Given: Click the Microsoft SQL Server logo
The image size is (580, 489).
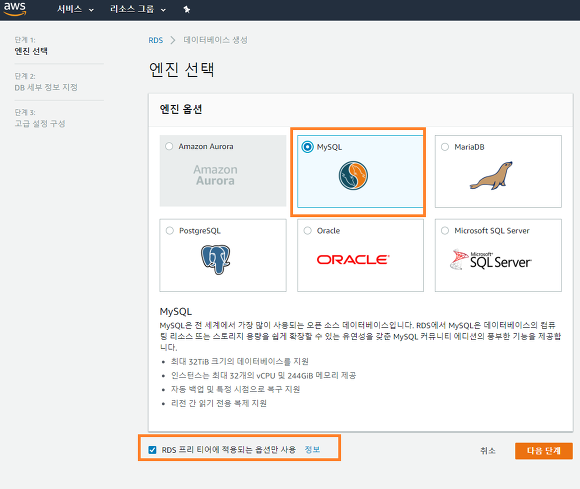Looking at the screenshot, I should 491,259.
